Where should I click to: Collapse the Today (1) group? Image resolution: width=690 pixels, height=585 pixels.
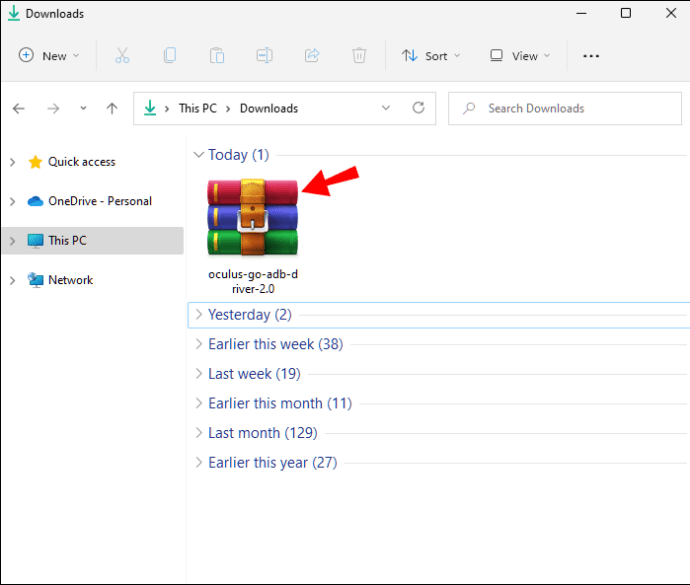click(x=199, y=155)
